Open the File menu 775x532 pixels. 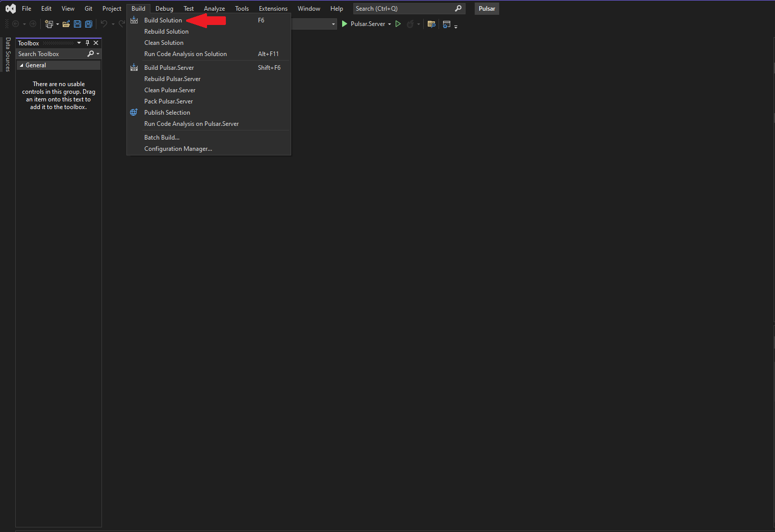tap(27, 9)
